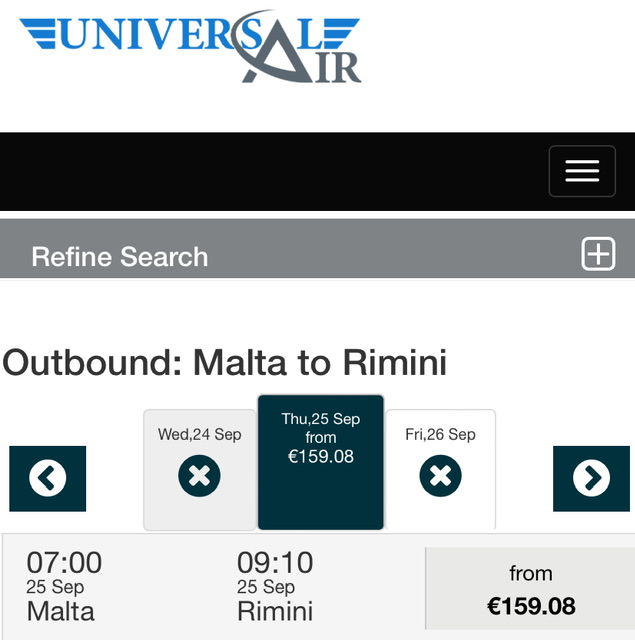
Task: Open the hamburger navigation menu
Action: pyautogui.click(x=581, y=171)
